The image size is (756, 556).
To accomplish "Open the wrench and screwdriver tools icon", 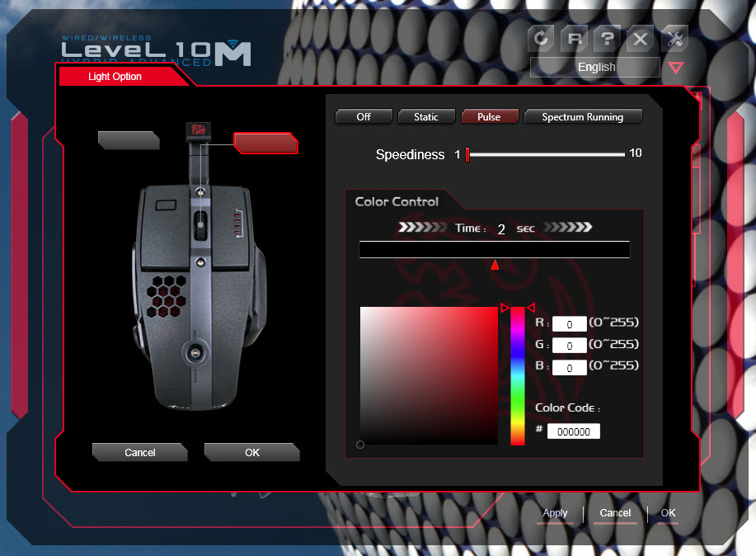I will click(x=674, y=38).
